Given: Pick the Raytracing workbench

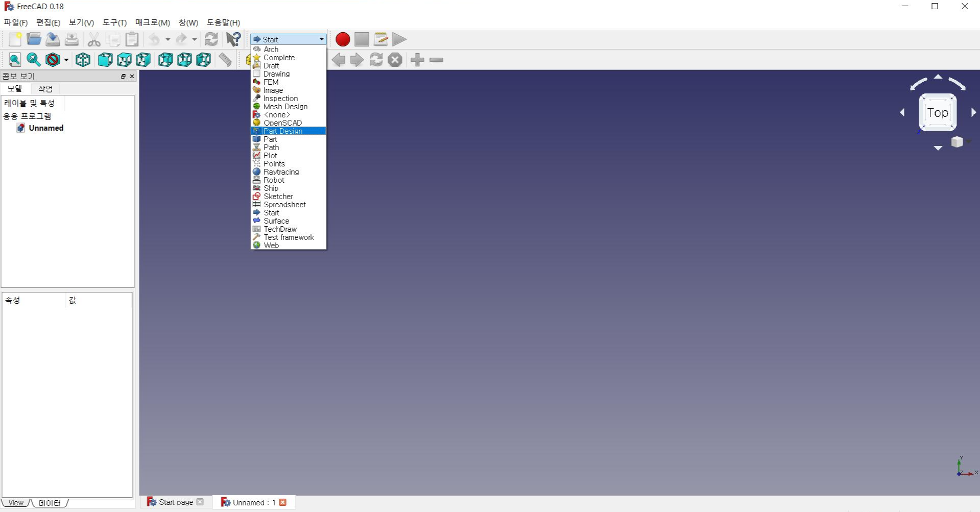Looking at the screenshot, I should 289,172.
